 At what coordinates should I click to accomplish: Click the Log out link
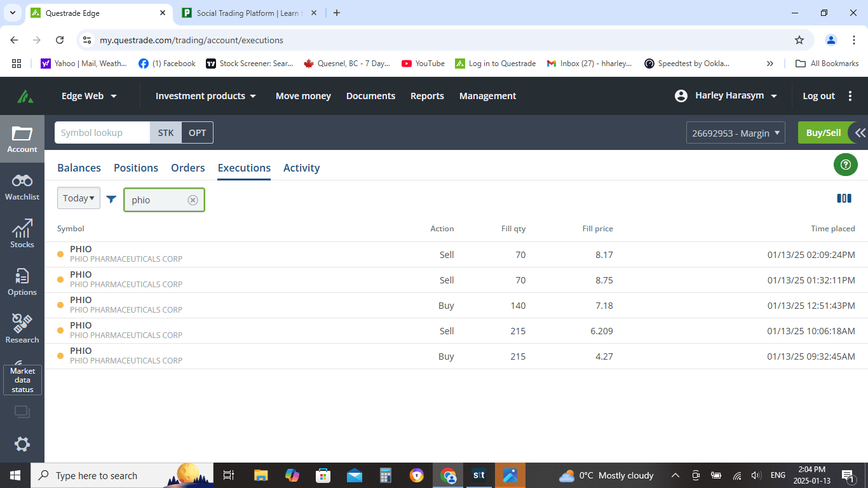click(818, 96)
